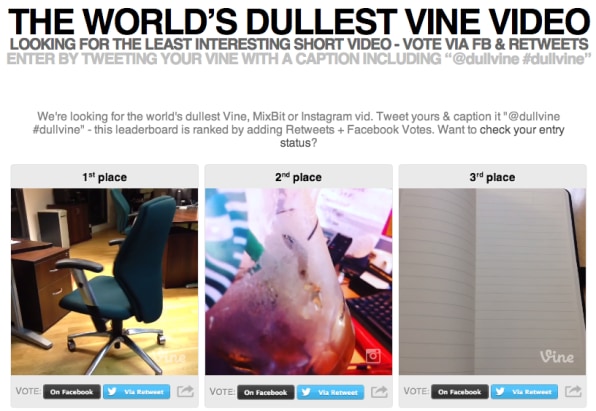
Task: Click Instagram icon on 2nd place video
Action: (373, 356)
